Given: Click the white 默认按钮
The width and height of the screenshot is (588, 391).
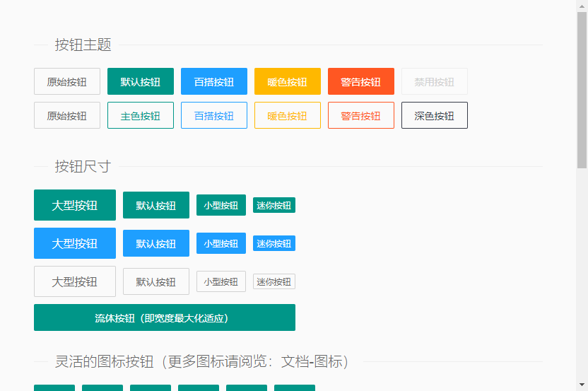Looking at the screenshot, I should (156, 282).
